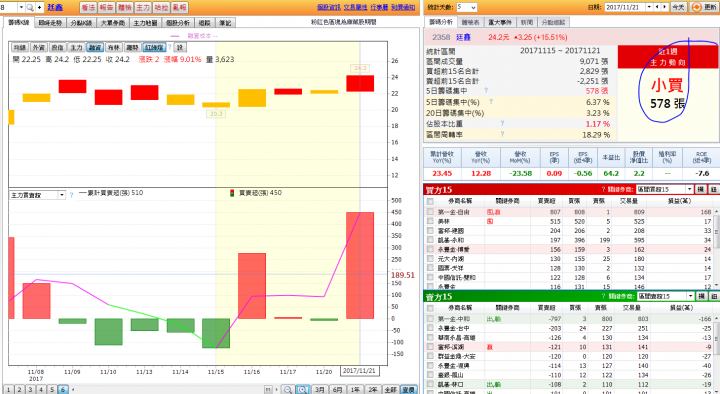The image size is (720, 394).
Task: Click the question mark in 買方15 header
Action: click(x=603, y=189)
